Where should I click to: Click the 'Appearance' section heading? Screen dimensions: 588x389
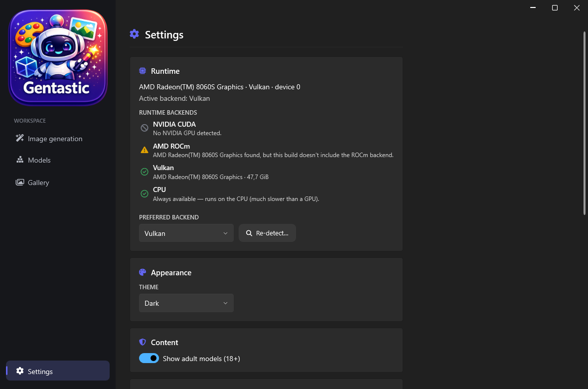pyautogui.click(x=171, y=273)
